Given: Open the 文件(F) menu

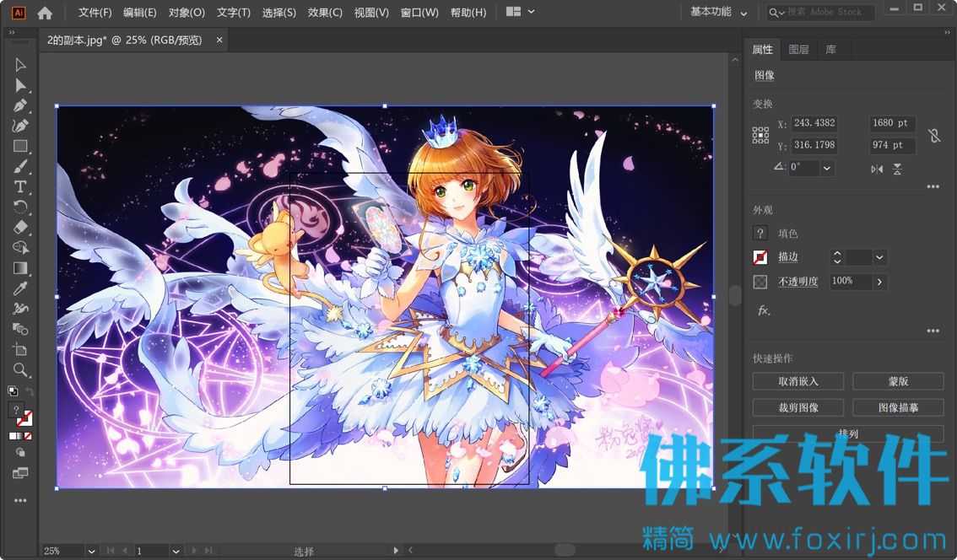Looking at the screenshot, I should 95,12.
